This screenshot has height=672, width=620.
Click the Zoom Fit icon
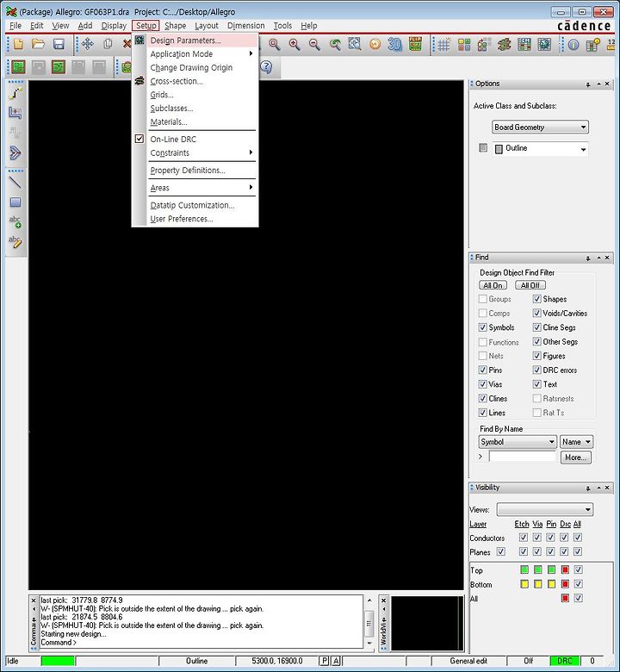point(274,44)
